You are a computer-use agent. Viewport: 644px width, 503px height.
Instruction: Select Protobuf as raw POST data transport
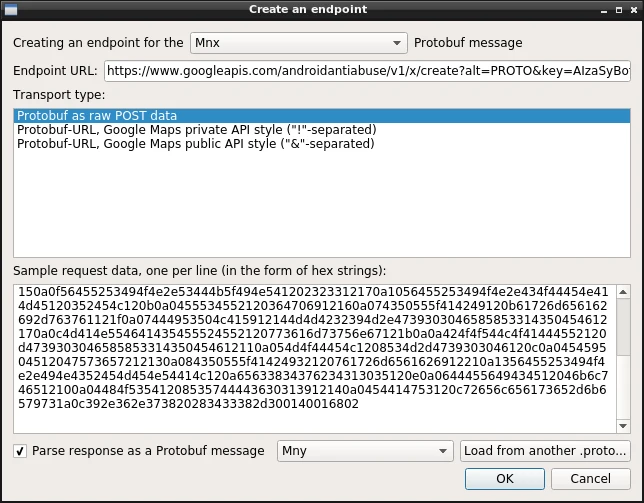tap(322, 116)
